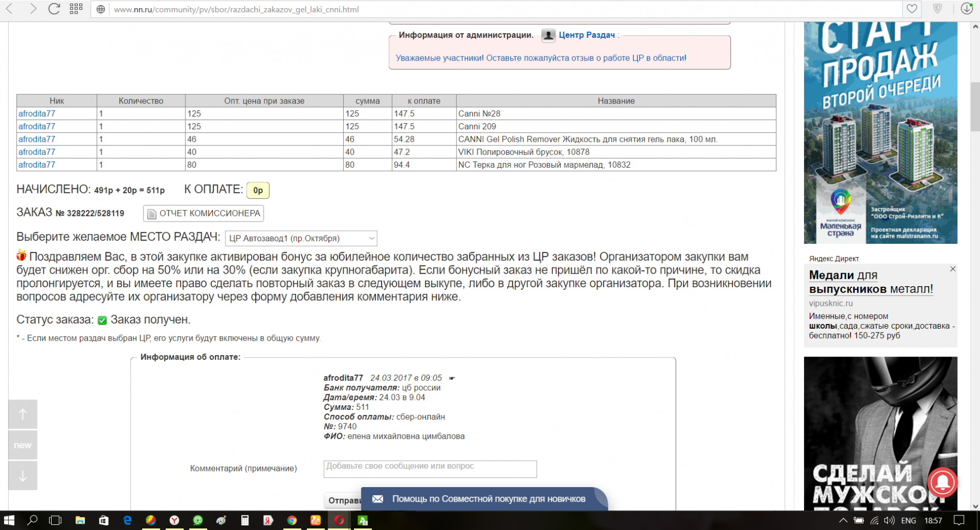
Task: Open the speed dial grid icon
Action: coord(76,9)
